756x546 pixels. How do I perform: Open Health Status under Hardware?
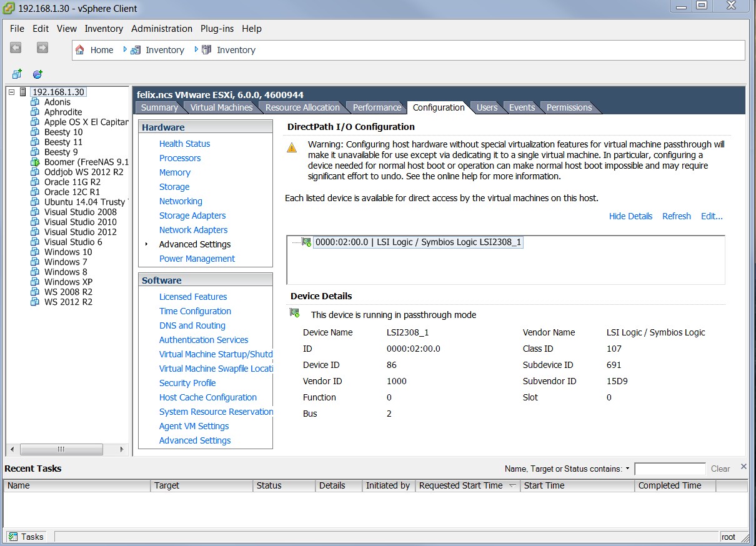[x=184, y=144]
